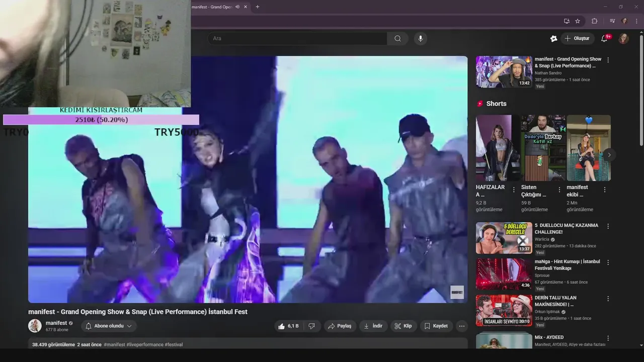
Task: Click the #liveperformance hashtag
Action: point(145,344)
